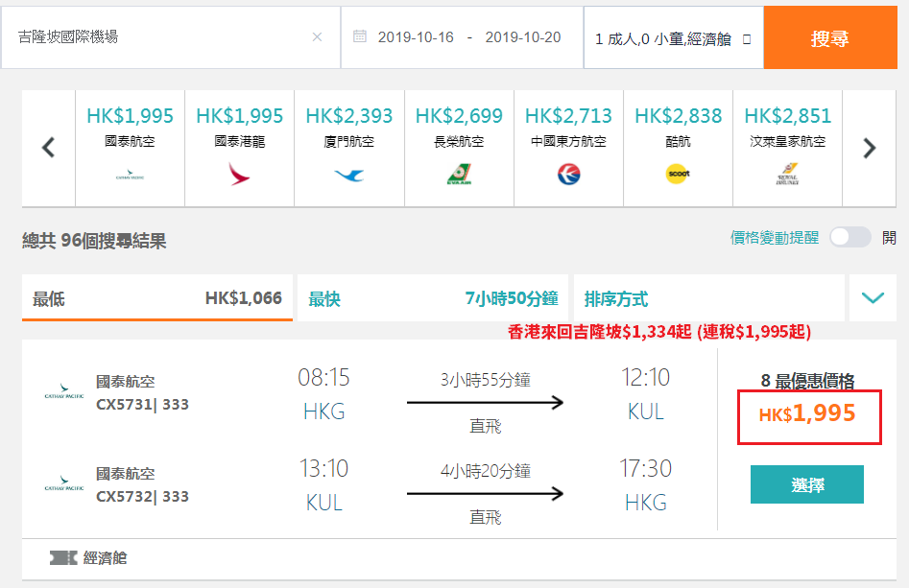Show next airlines in carousel
Image resolution: width=909 pixels, height=588 pixels.
pos(869,148)
